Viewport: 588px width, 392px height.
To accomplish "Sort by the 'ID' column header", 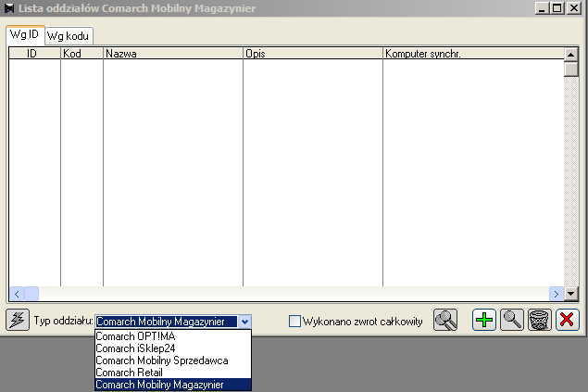I will tap(34, 53).
